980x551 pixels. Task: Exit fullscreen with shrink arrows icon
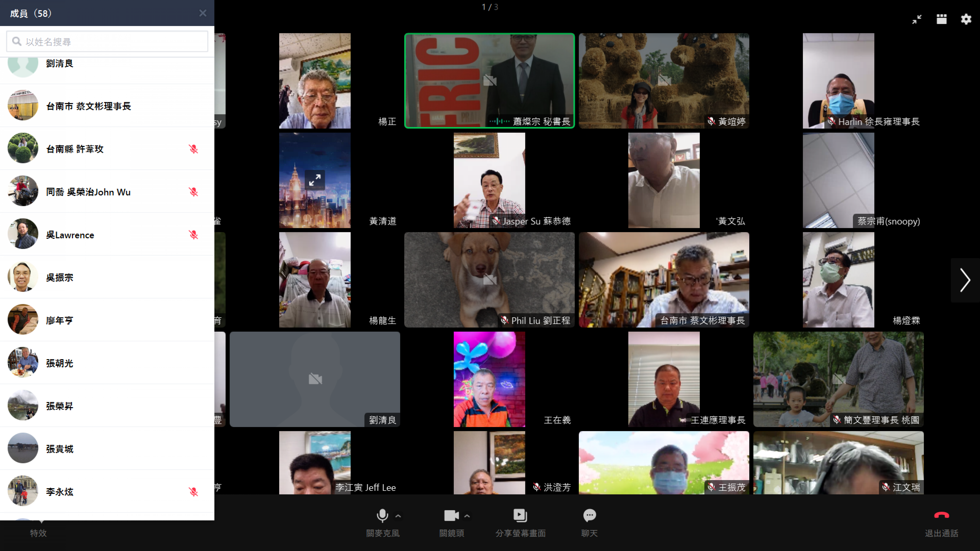(x=916, y=19)
